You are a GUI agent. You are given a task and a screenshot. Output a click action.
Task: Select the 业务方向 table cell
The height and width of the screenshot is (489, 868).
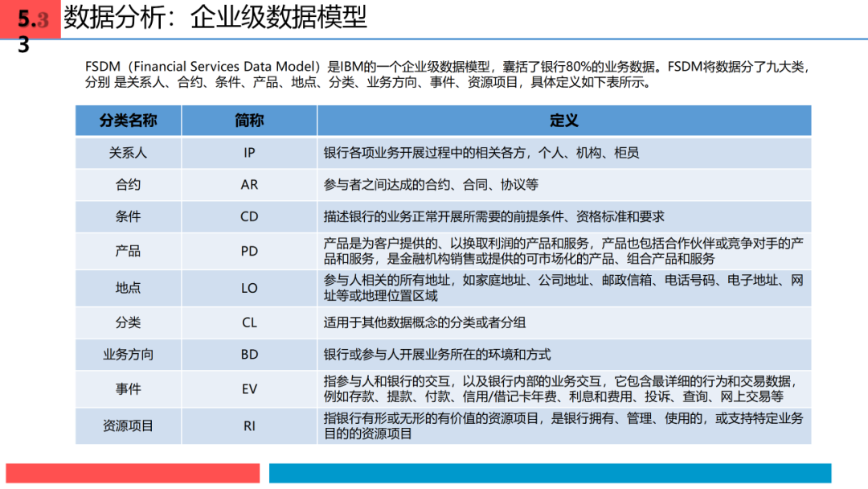pyautogui.click(x=129, y=355)
